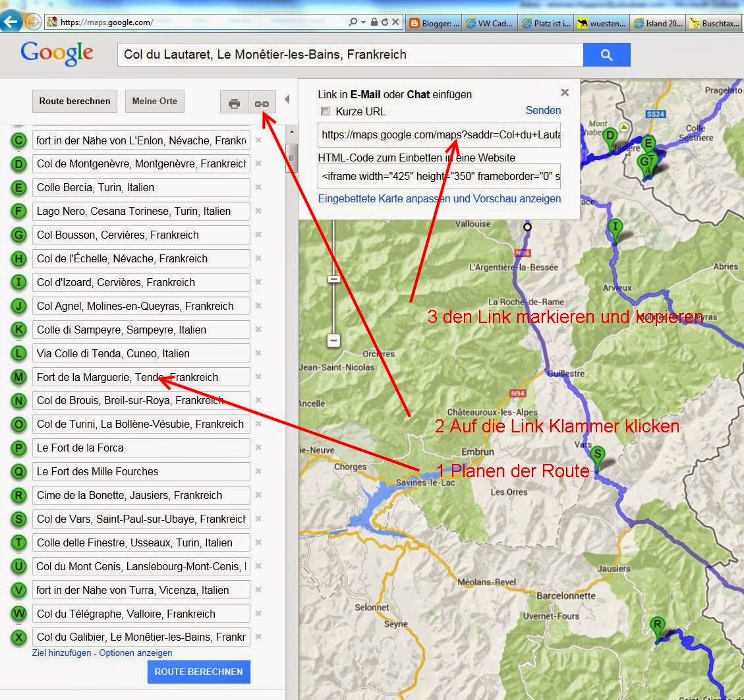Switch to the Platz ist i... tab
This screenshot has height=700, width=744.
click(546, 23)
